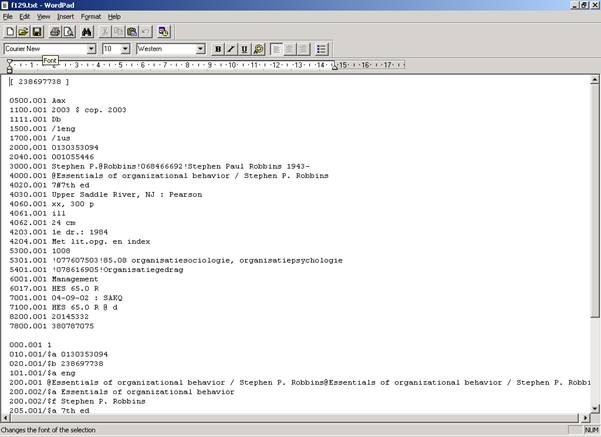This screenshot has width=601, height=437.
Task: Click the line with 'organisatiesociologie, organisatiepsychologie'
Action: tap(176, 260)
